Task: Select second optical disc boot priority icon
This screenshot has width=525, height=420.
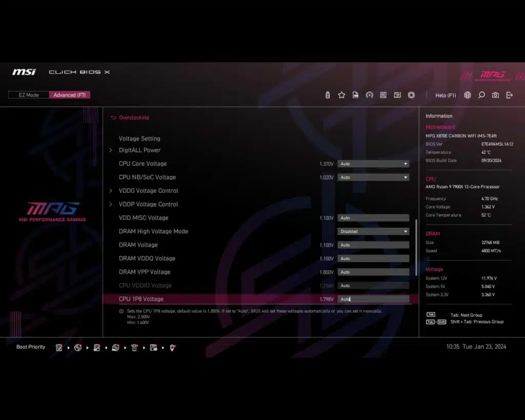Action: 115,348
